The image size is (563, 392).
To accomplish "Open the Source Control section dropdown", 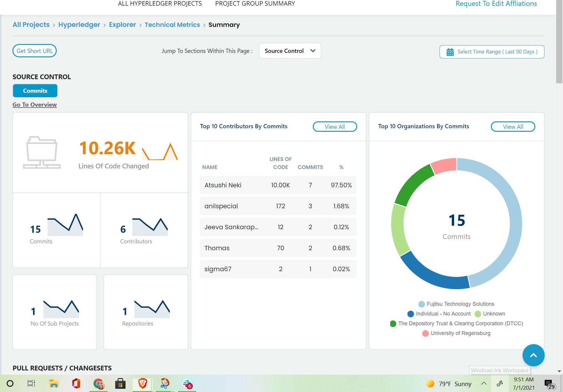I will 290,51.
